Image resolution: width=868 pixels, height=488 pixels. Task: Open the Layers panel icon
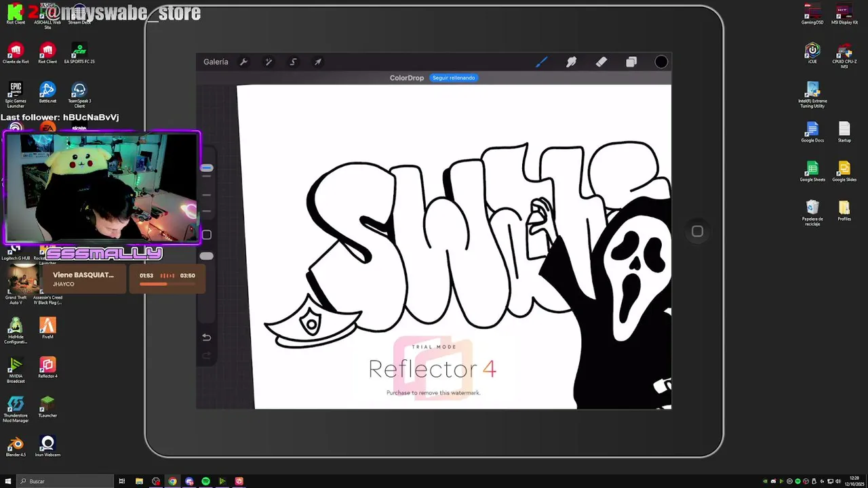pos(631,62)
